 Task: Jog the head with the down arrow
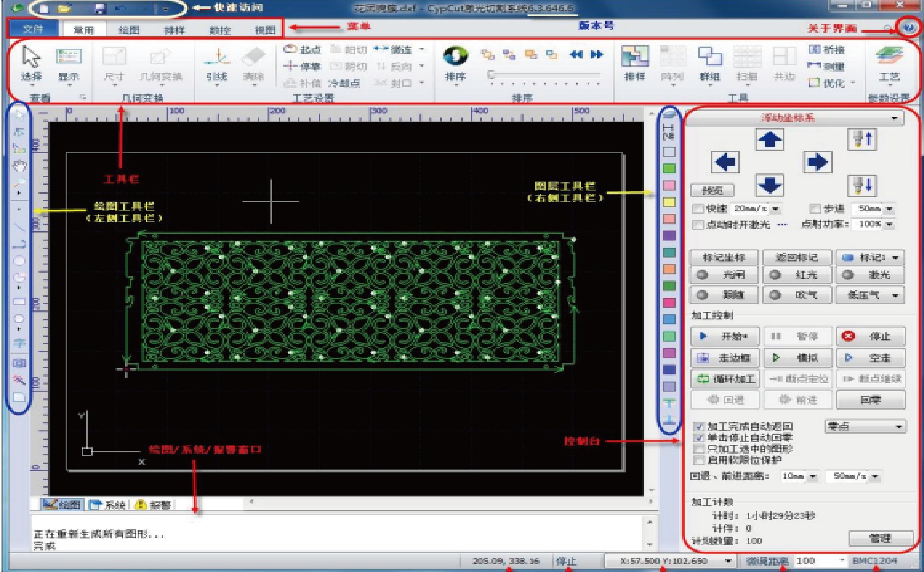(770, 185)
